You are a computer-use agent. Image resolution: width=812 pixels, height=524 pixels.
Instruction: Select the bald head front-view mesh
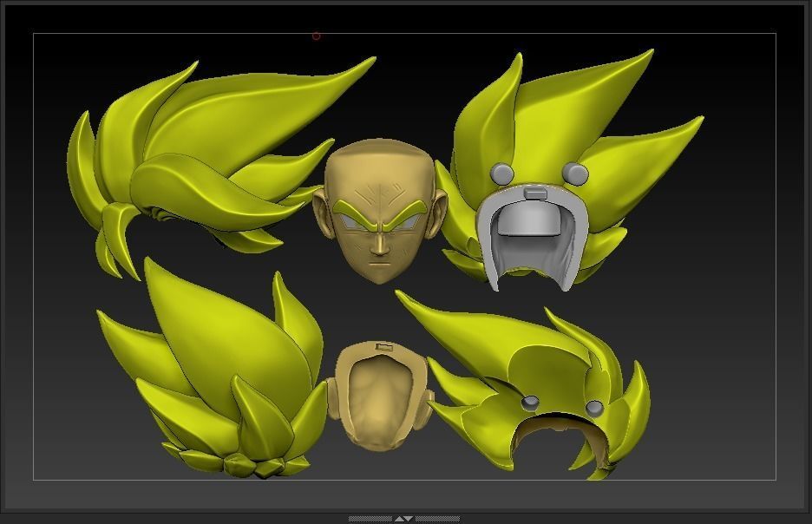pos(379,212)
